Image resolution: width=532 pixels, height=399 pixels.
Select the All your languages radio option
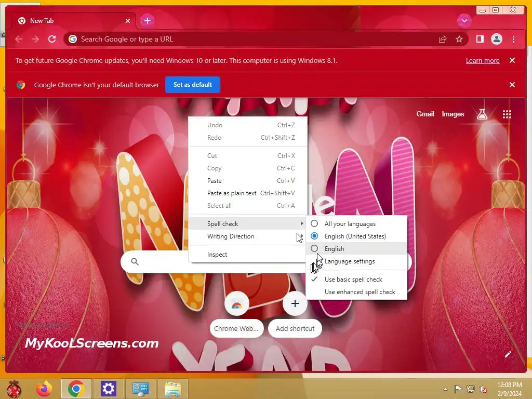[x=356, y=223]
